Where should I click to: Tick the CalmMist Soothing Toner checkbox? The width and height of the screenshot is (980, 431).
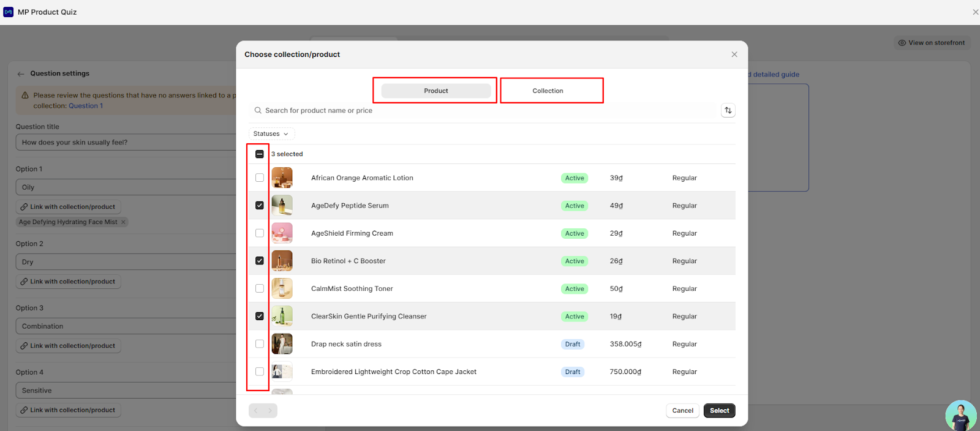260,289
